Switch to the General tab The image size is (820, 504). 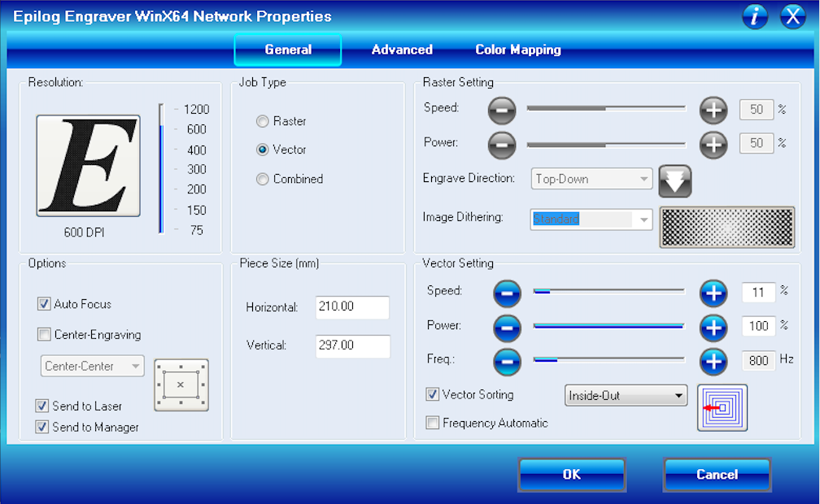point(288,50)
